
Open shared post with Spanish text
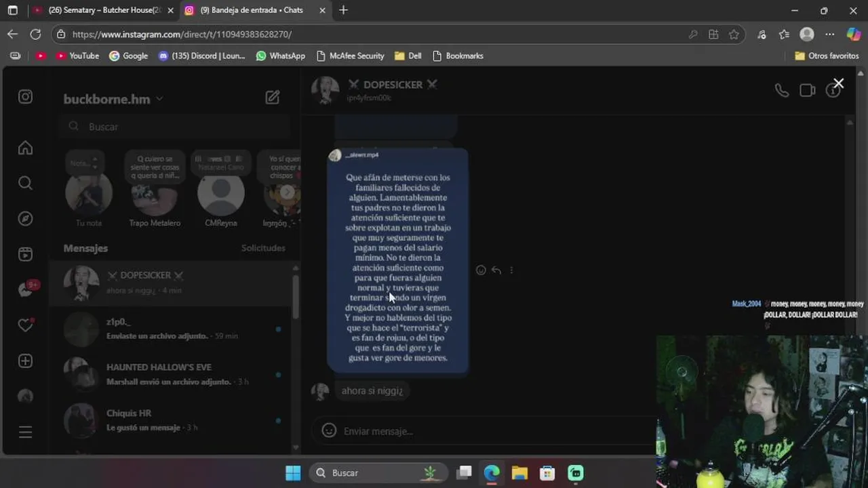point(397,260)
